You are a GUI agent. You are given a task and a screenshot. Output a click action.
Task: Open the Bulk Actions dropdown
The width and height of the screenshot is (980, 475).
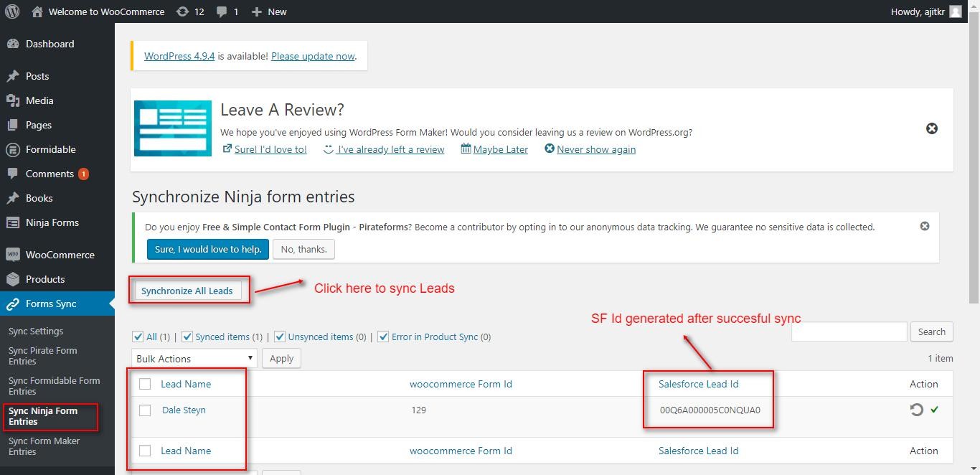click(194, 358)
